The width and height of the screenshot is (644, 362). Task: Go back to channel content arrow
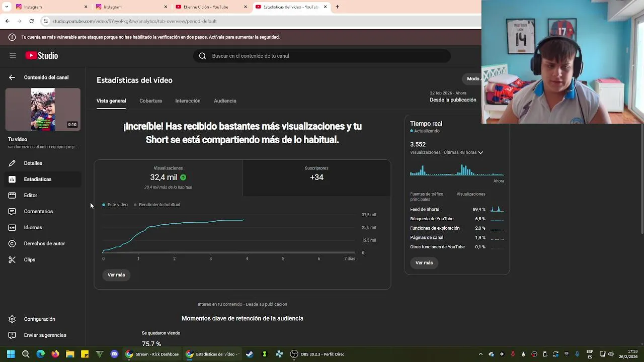[x=12, y=77]
